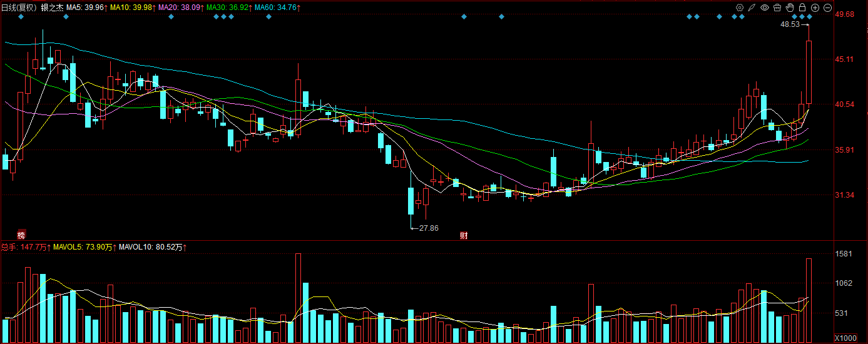
Task: Click the diamond beneath the MA20 label
Action: pos(171,17)
